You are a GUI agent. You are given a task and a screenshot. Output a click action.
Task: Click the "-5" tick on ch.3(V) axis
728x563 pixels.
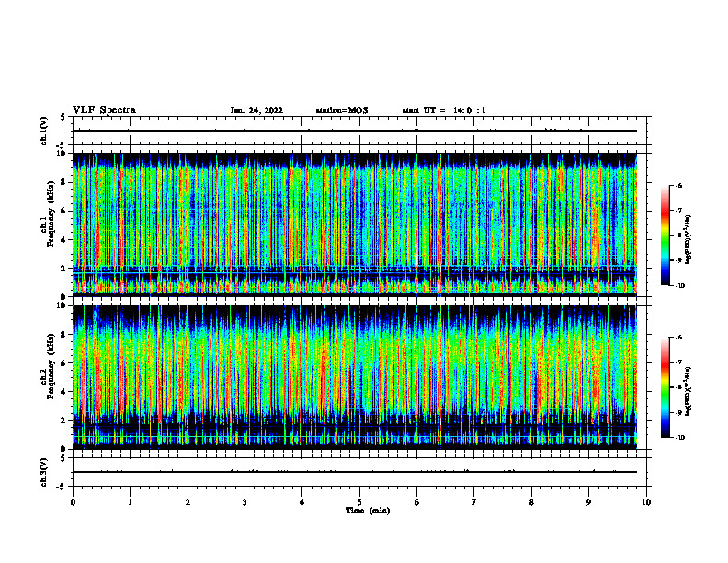click(x=62, y=487)
